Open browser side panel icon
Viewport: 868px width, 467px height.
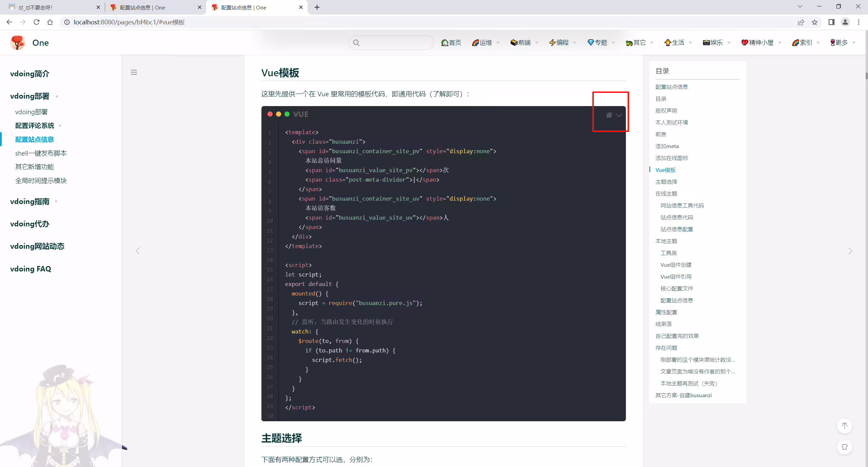pyautogui.click(x=831, y=22)
